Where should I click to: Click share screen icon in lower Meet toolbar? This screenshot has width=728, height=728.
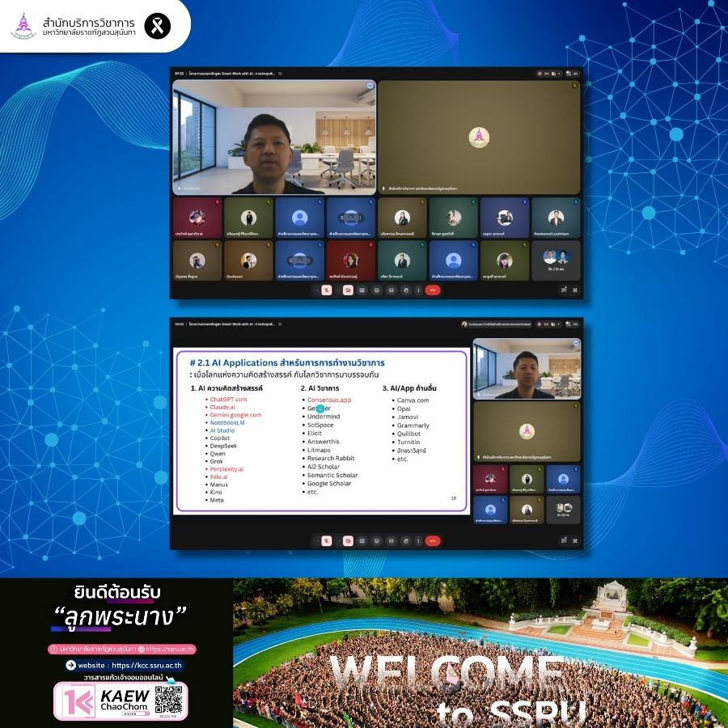(362, 541)
